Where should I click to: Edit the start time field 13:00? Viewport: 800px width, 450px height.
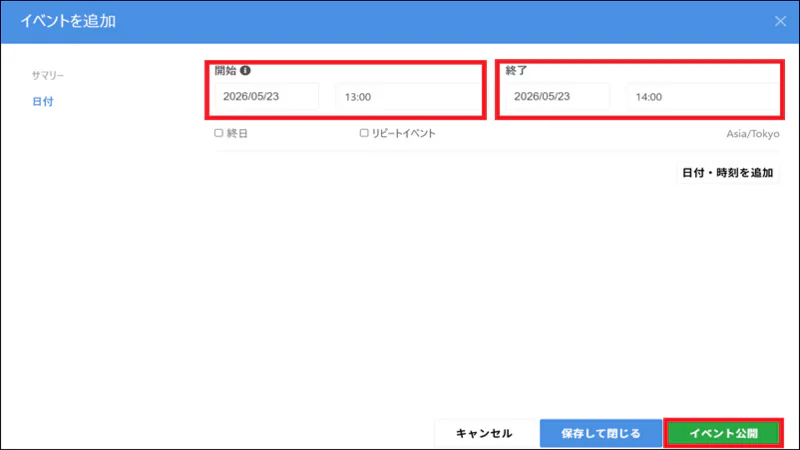point(408,96)
